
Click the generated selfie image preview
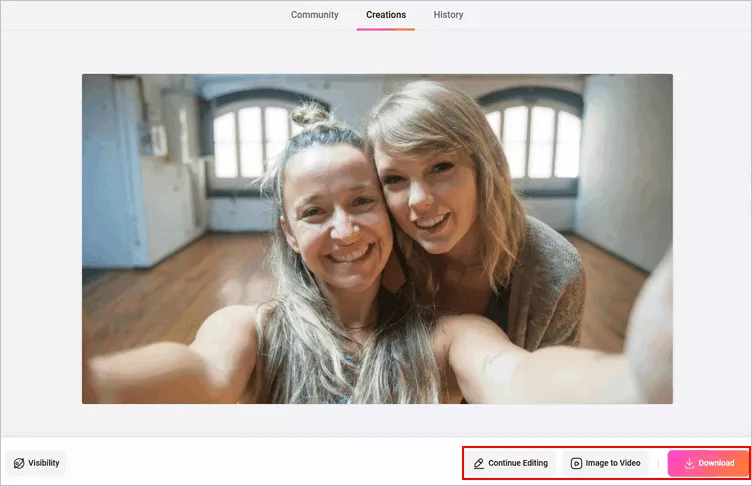(x=377, y=238)
